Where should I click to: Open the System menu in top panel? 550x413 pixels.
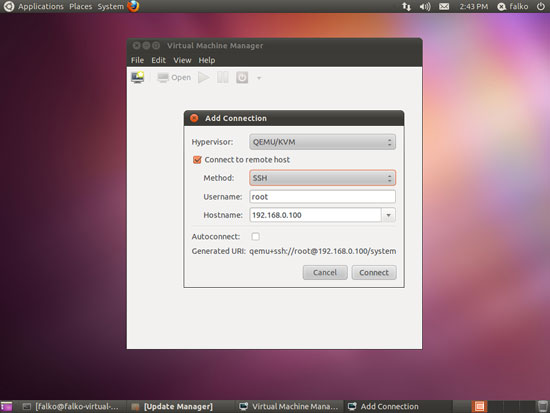tap(110, 6)
